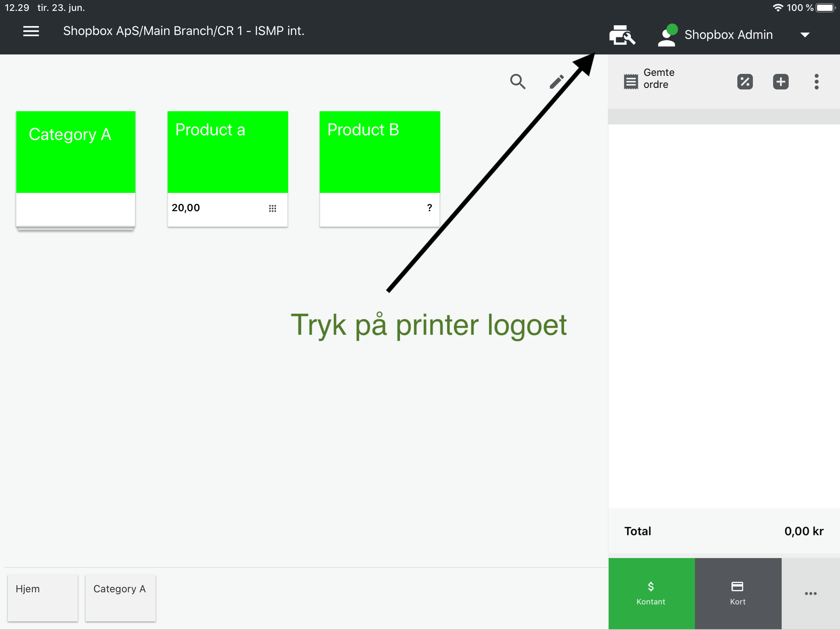Screen dimensions: 840x630
Task: Click the variants grid icon on Product a
Action: pyautogui.click(x=273, y=208)
